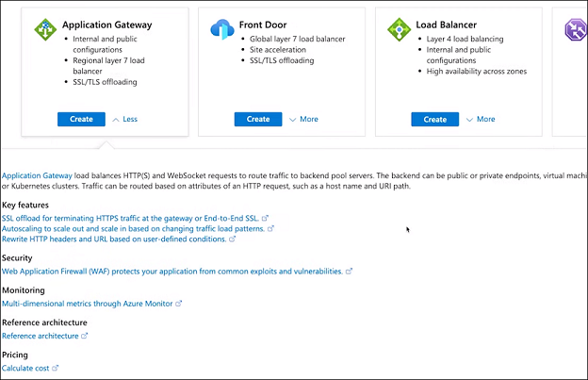The width and height of the screenshot is (588, 380).
Task: Open the Application Gateway link in description
Action: click(37, 175)
